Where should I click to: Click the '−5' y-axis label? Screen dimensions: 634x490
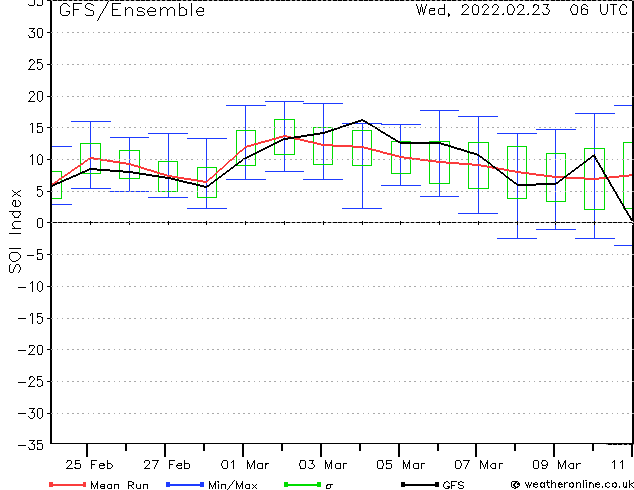35,255
